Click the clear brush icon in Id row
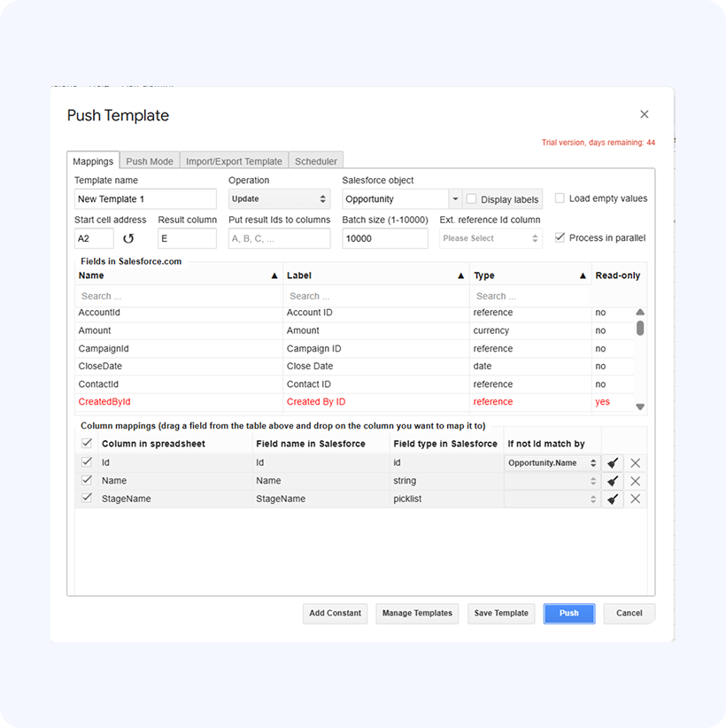The height and width of the screenshot is (728, 726). (613, 463)
